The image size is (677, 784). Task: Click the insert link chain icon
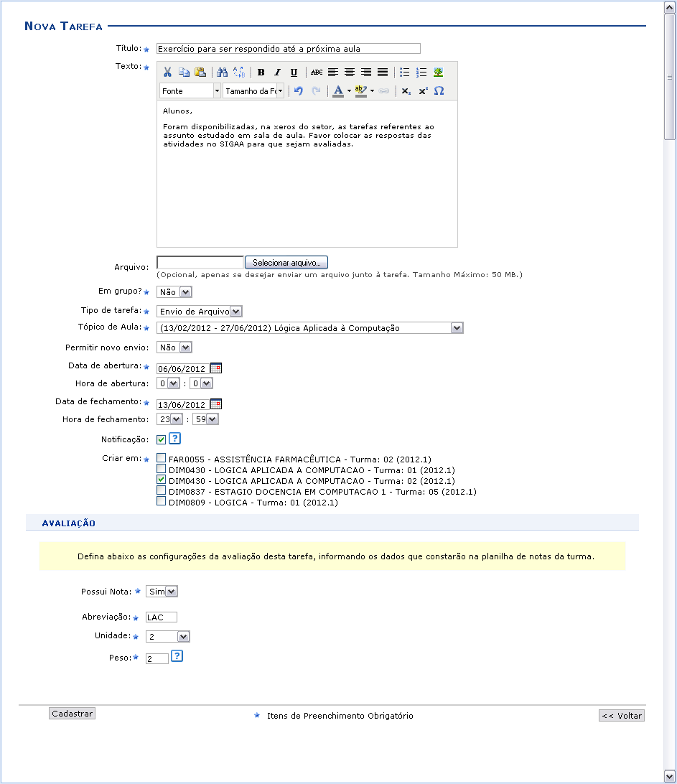point(384,91)
